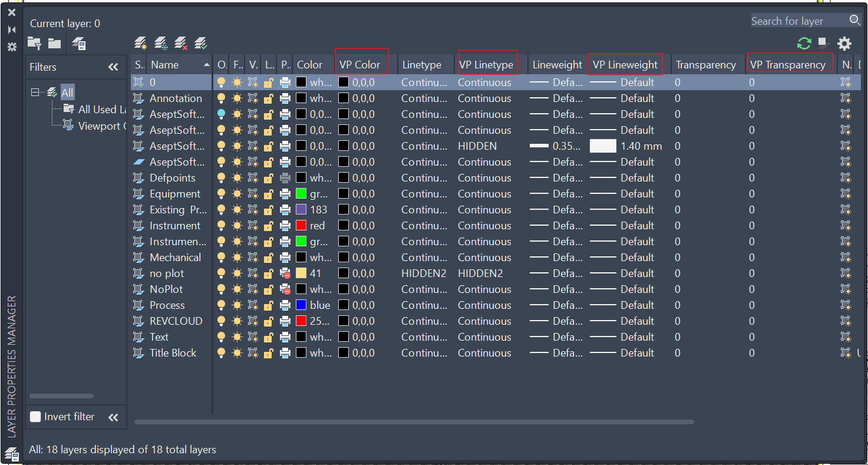
Task: Click the chevrons beside Invert filter
Action: pos(113,417)
